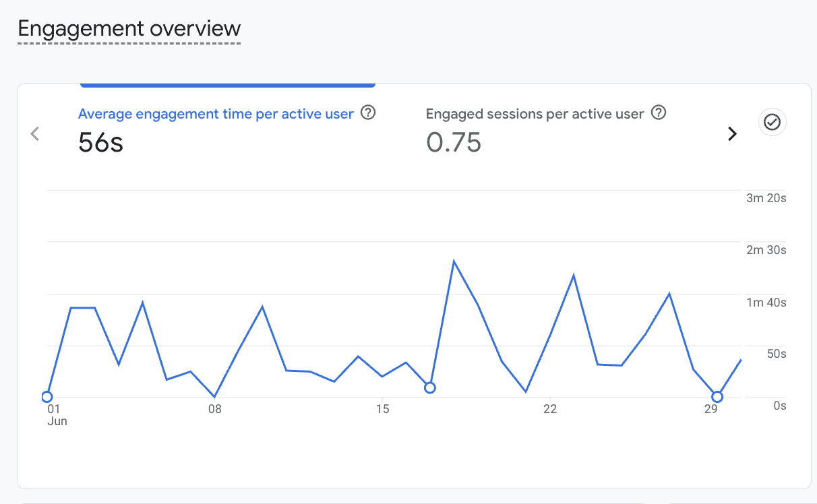
Task: Click the Engagement overview title
Action: 129,29
